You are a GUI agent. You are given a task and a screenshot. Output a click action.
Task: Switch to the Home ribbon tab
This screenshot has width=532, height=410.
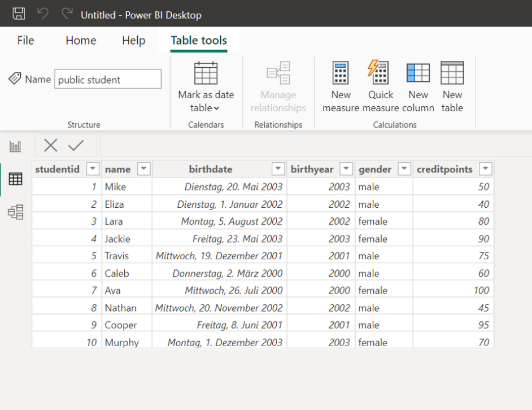[x=80, y=40]
